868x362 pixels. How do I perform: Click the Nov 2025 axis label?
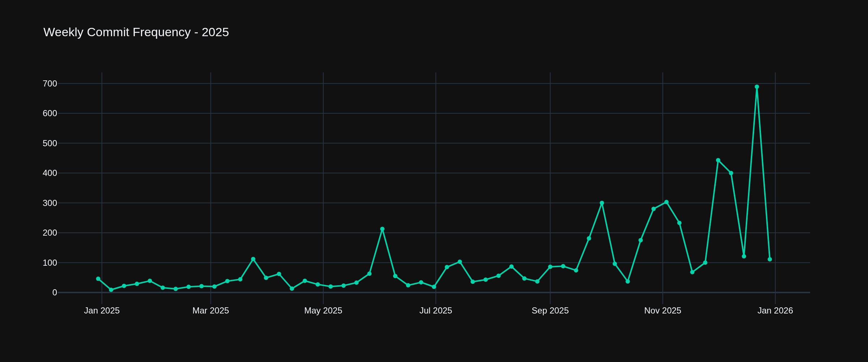(x=662, y=310)
